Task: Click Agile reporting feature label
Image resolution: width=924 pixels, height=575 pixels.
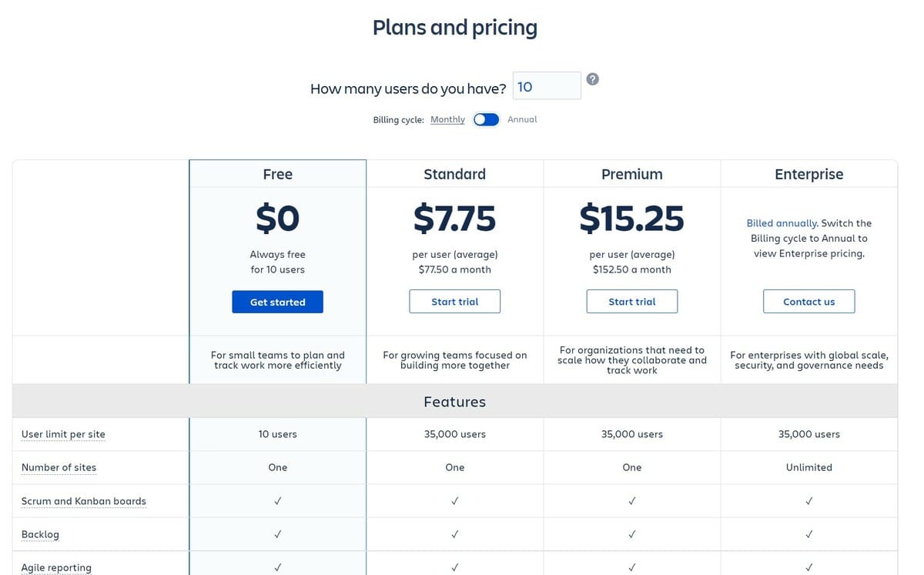Action: pyautogui.click(x=56, y=567)
